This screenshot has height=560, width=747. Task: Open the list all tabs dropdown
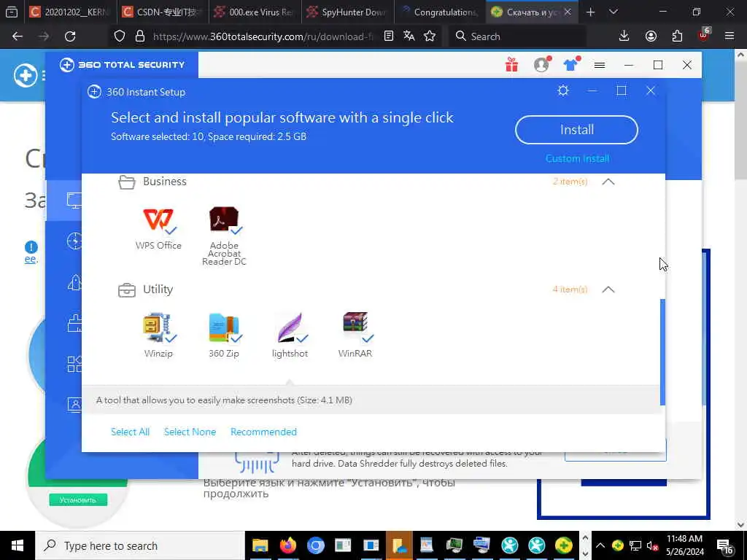(614, 12)
